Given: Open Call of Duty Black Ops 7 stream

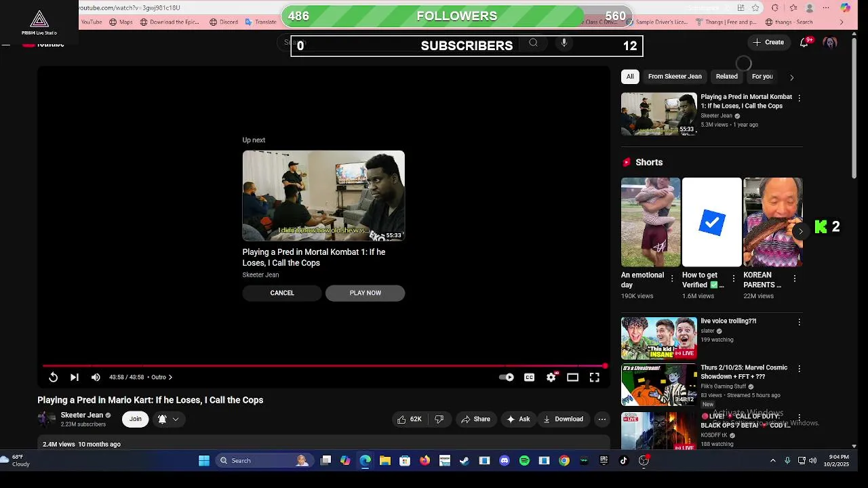Looking at the screenshot, I should (x=658, y=431).
